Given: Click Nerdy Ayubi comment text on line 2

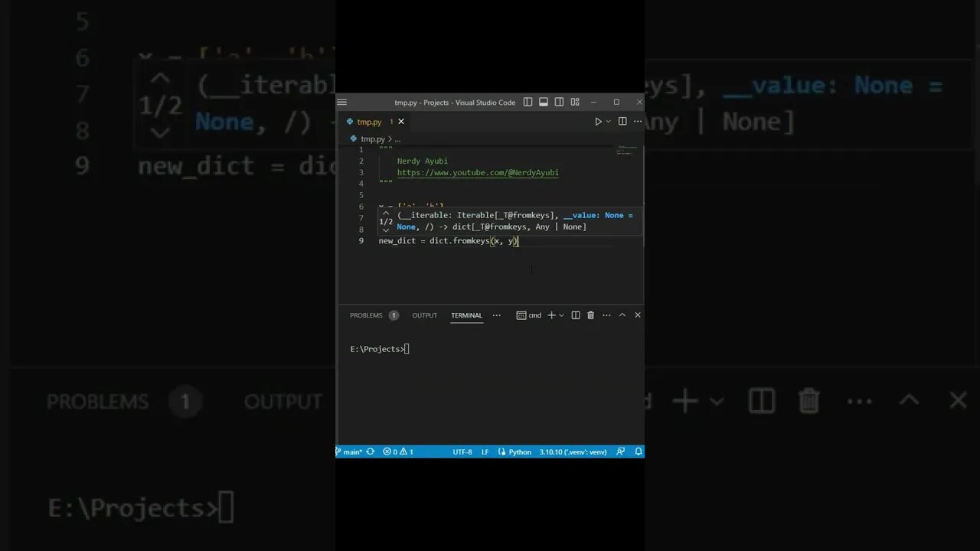Looking at the screenshot, I should (423, 161).
